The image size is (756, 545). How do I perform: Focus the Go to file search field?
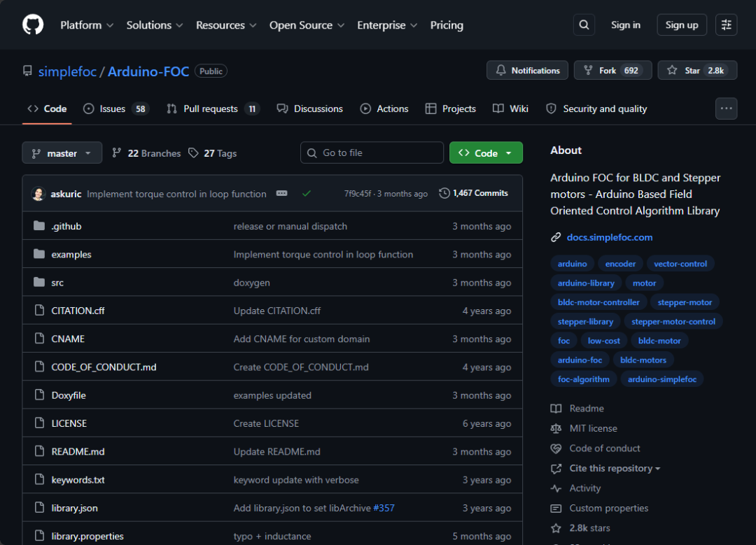click(372, 153)
